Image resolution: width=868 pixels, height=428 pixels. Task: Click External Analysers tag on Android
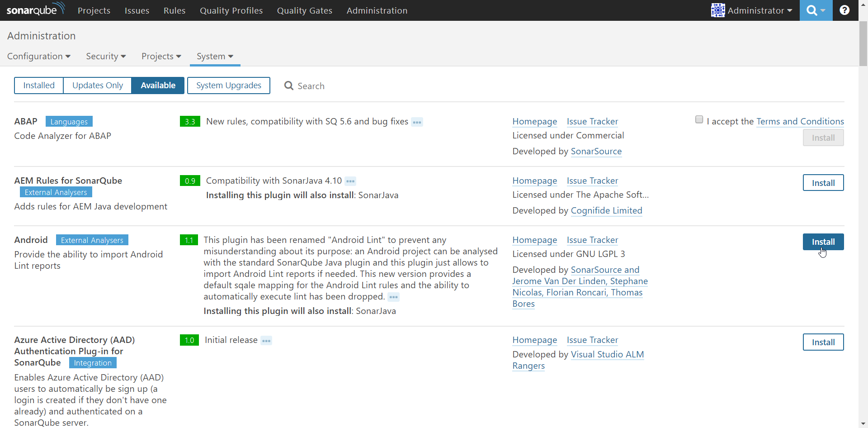pyautogui.click(x=92, y=240)
